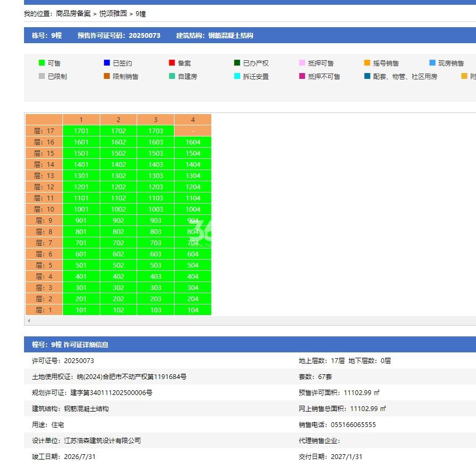Select unit 204
Image resolution: width=476 pixels, height=467 pixels.
click(x=193, y=299)
